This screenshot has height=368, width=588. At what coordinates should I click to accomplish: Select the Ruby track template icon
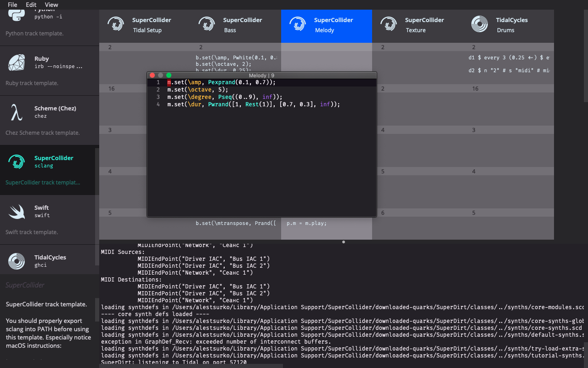15,62
